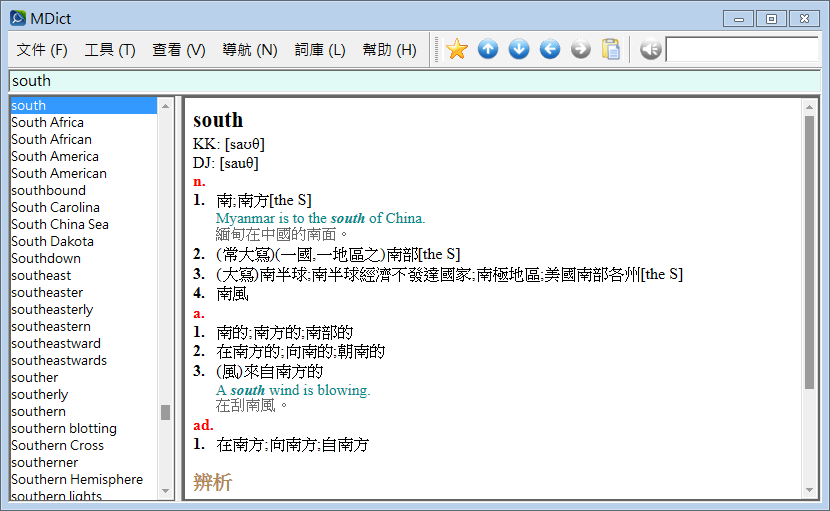
Task: Click the search field containing 'south'
Action: (414, 81)
